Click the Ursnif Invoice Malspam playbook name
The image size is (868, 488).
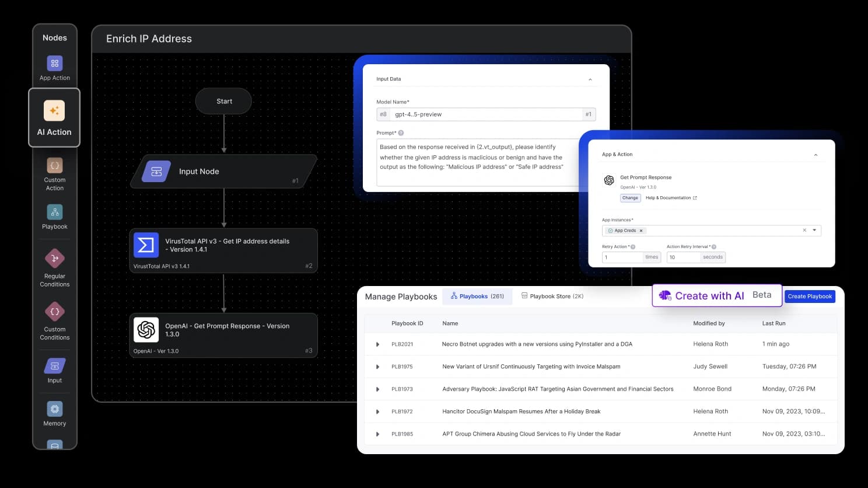point(531,367)
